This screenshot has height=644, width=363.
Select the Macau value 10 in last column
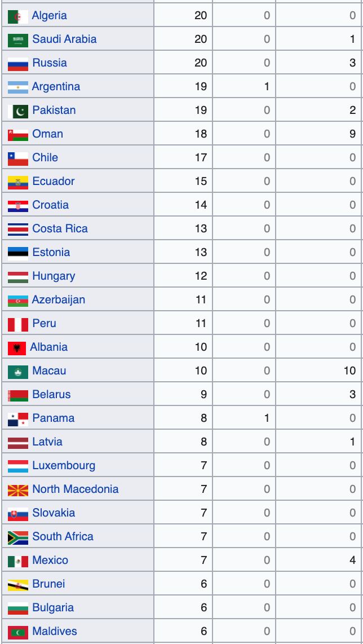[349, 371]
